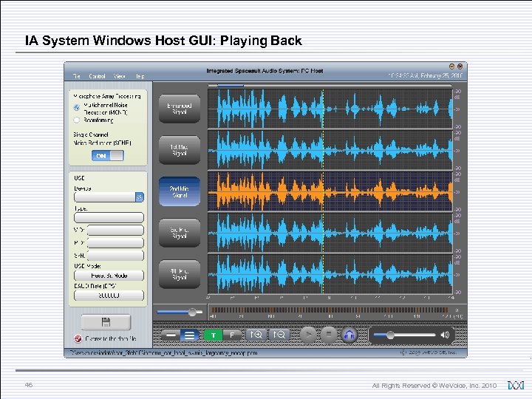This screenshot has width=532, height=399.
Task: Toggle the SCNR ON switch
Action: point(108,156)
